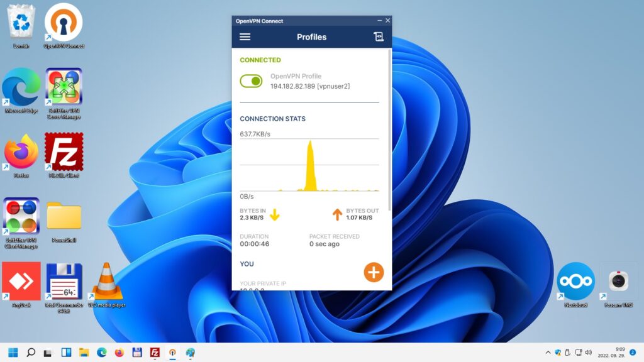The height and width of the screenshot is (362, 644).
Task: Select the VLC media player shortcut
Action: click(x=106, y=285)
